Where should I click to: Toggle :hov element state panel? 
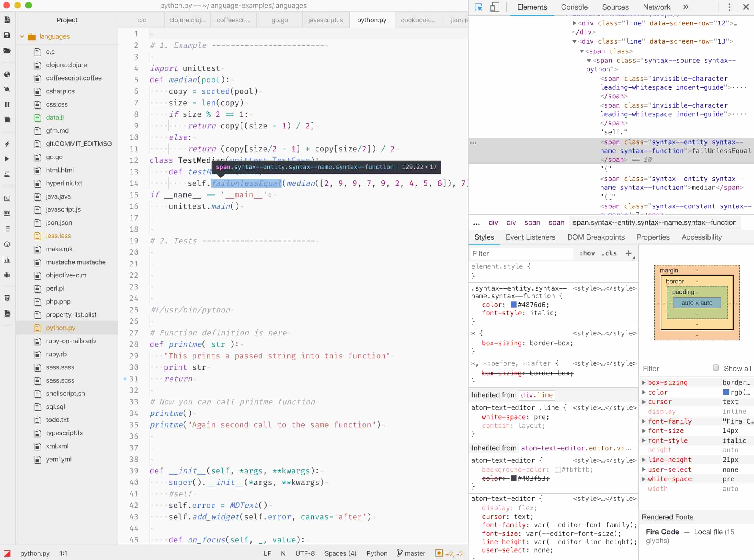click(x=587, y=253)
